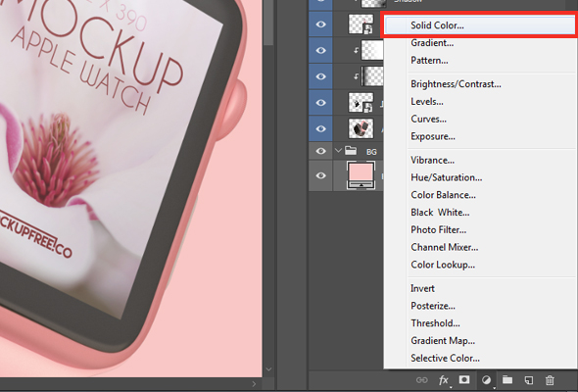Hide the BG group
This screenshot has width=578, height=392.
320,151
